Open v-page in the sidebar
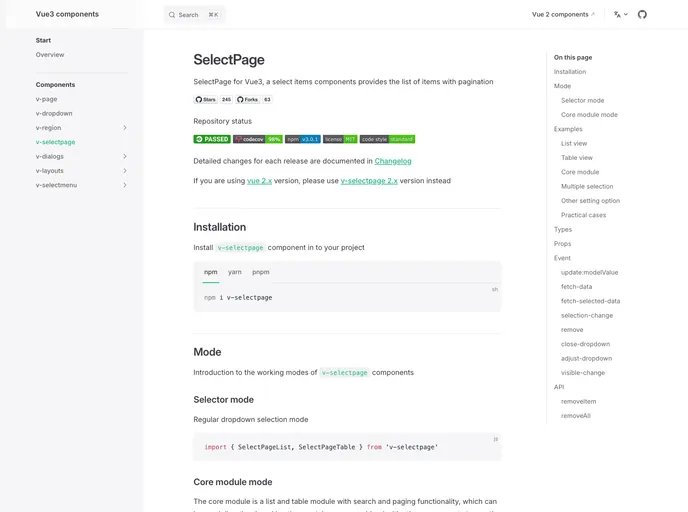The width and height of the screenshot is (688, 512). pyautogui.click(x=47, y=99)
